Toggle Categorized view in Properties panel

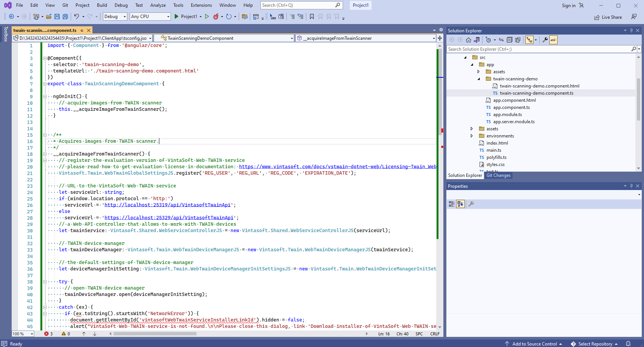(452, 204)
